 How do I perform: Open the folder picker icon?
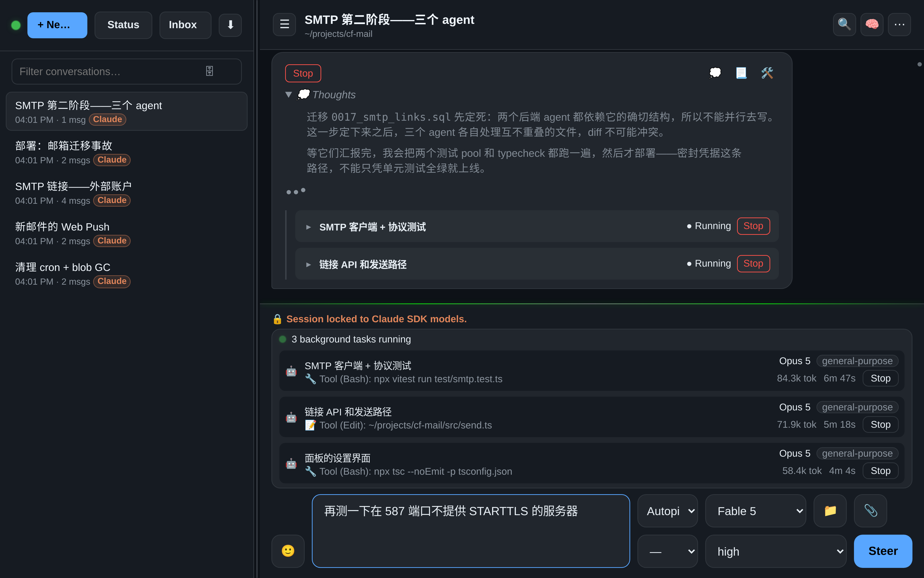pos(830,511)
